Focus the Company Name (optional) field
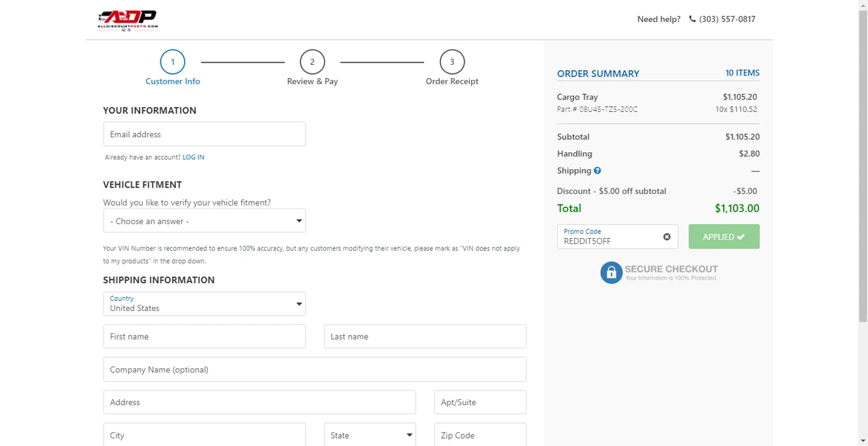Image resolution: width=868 pixels, height=446 pixels. click(x=315, y=370)
